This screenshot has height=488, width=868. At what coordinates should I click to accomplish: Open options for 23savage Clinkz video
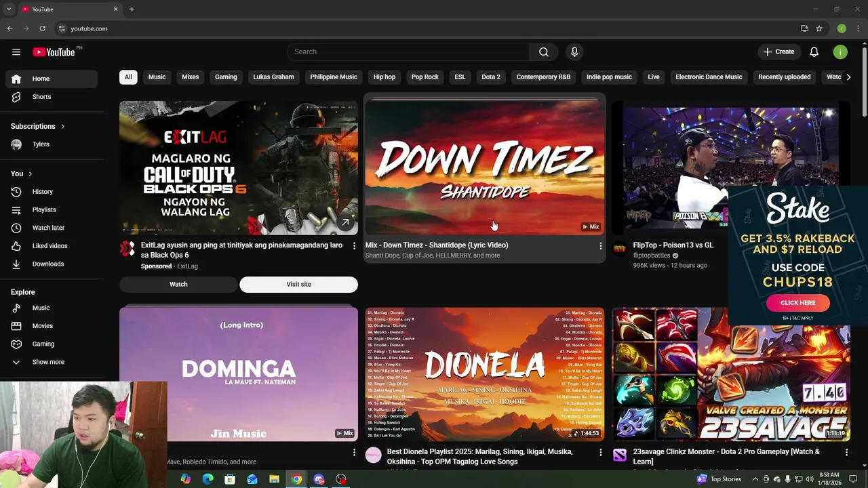pos(846,451)
